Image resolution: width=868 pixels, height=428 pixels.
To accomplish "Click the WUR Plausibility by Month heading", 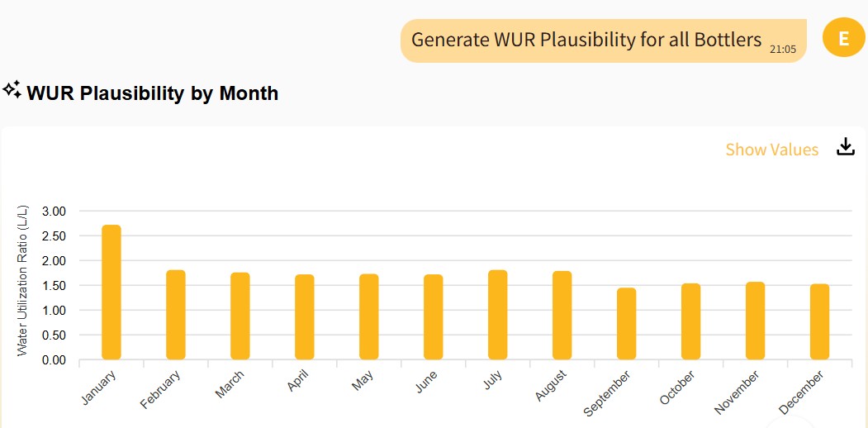I will click(x=153, y=93).
